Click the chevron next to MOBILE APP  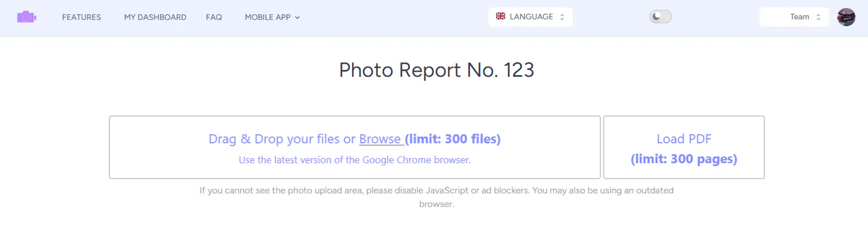pos(297,18)
